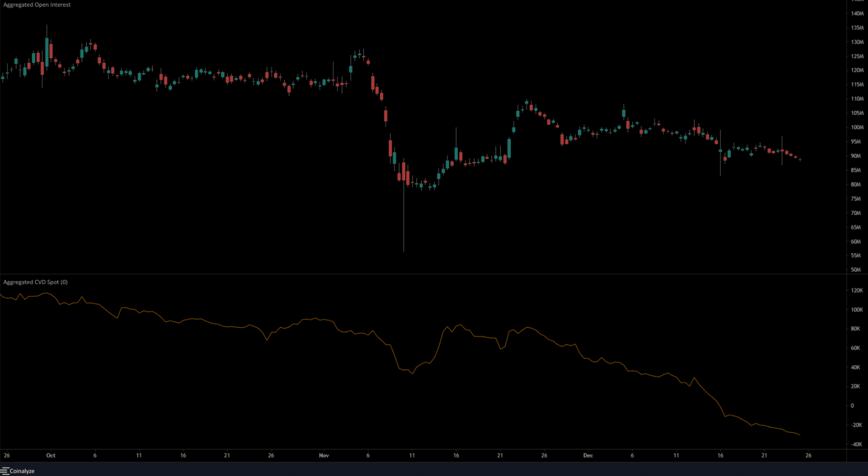Select the 80K CVD axis value
868x476 pixels.
[856, 329]
